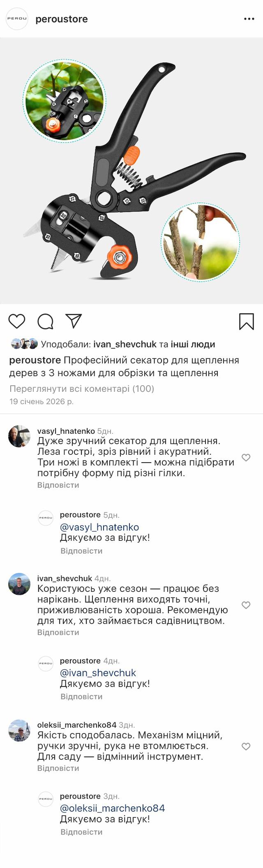Like ivan_shevchuk's comment
This screenshot has height=868, width=263.
tap(246, 605)
